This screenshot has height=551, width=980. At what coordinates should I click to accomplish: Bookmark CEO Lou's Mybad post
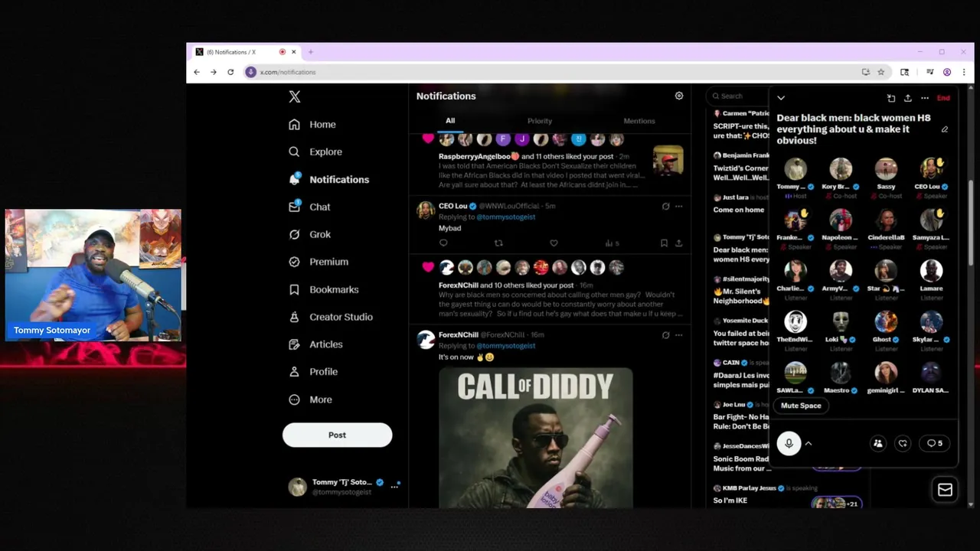(664, 243)
